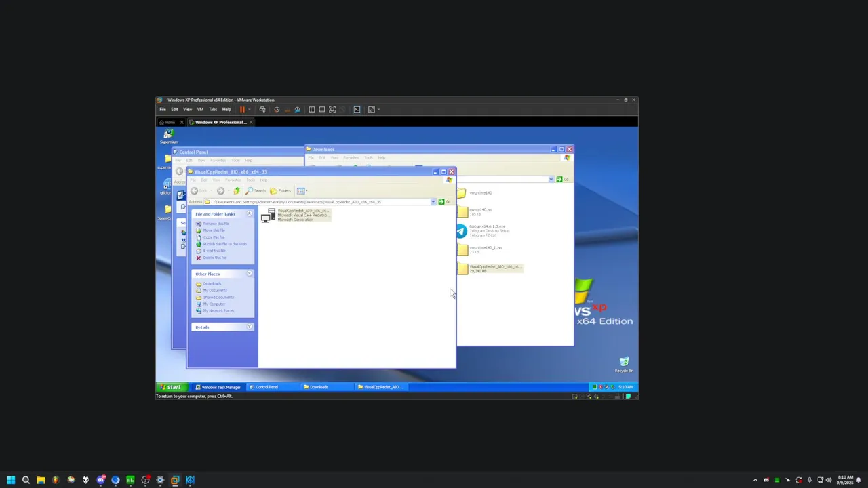Screen dimensions: 868x488
Task: Collapse the Other Places panel
Action: (x=249, y=274)
